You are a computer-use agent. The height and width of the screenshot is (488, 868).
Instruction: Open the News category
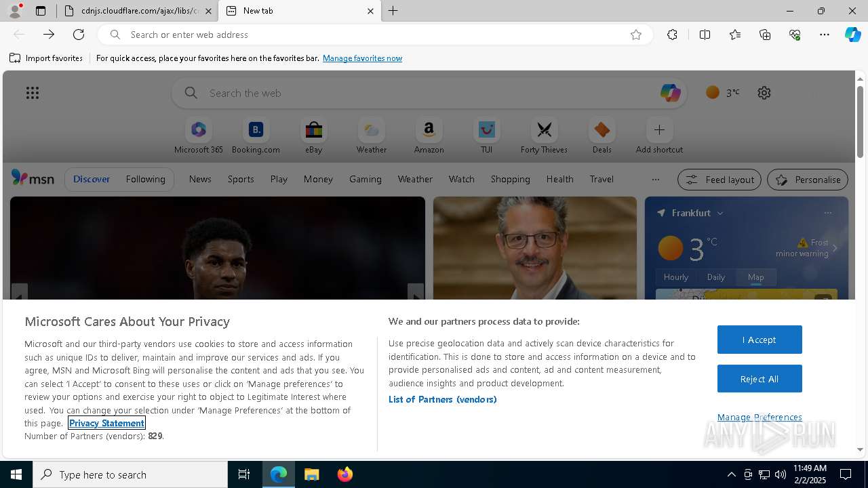click(x=200, y=179)
